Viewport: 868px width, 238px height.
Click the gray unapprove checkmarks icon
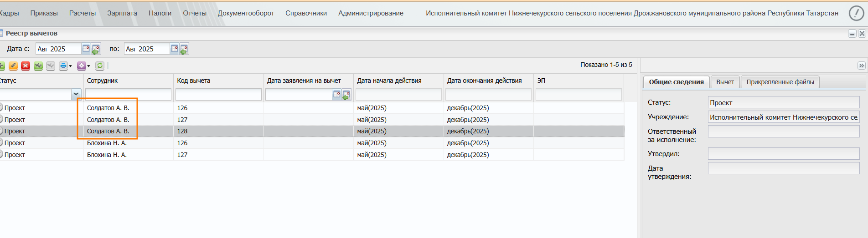(51, 66)
